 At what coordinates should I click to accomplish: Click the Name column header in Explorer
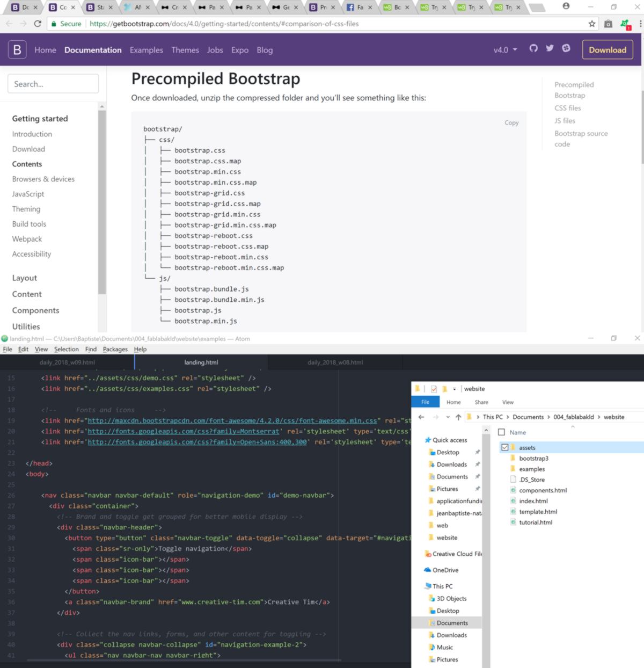[x=518, y=432]
